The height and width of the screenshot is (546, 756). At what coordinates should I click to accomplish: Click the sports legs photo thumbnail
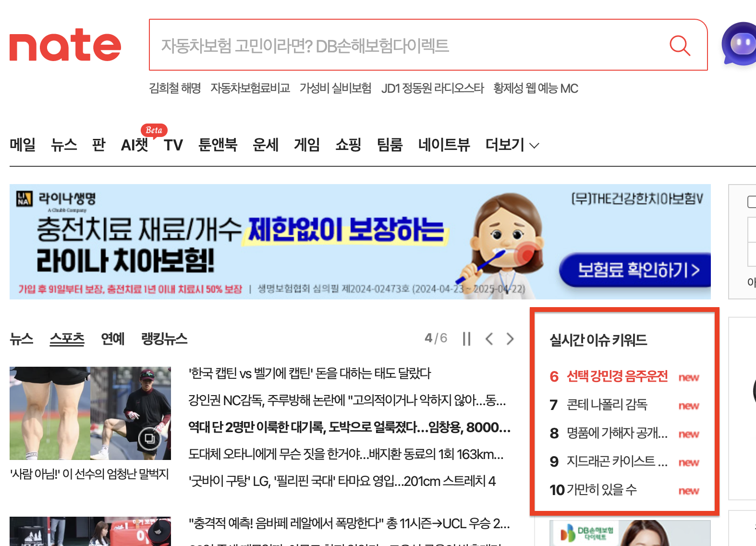click(x=90, y=413)
